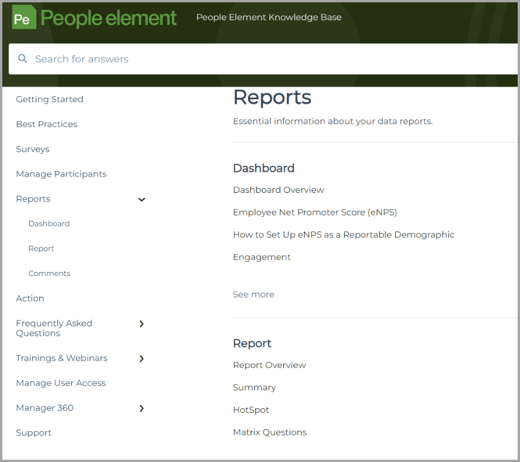The width and height of the screenshot is (520, 462).
Task: Click the Pe square logo icon
Action: [24, 17]
